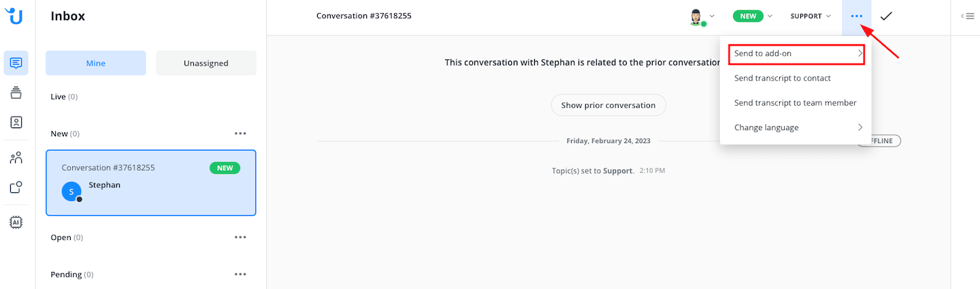Open the Contacts sidebar icon
The image size is (980, 289).
point(16,123)
